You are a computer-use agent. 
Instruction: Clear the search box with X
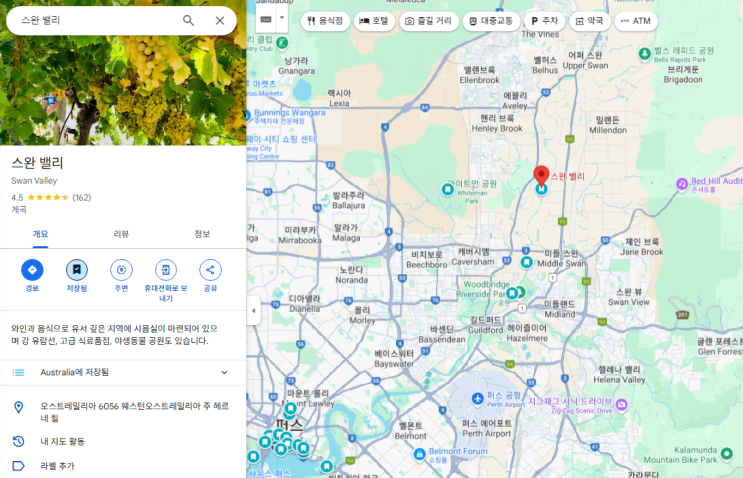[x=220, y=20]
